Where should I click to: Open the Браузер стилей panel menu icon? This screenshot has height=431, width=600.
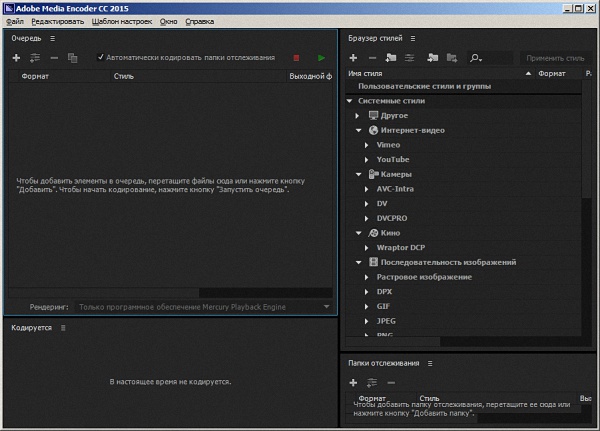click(x=413, y=38)
